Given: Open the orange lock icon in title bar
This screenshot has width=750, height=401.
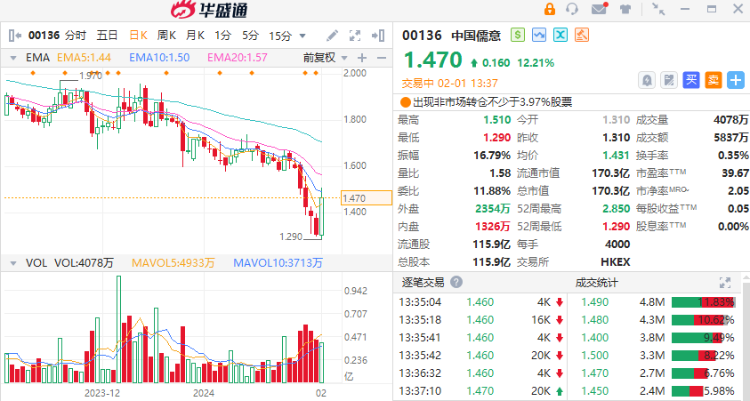Looking at the screenshot, I should [549, 9].
